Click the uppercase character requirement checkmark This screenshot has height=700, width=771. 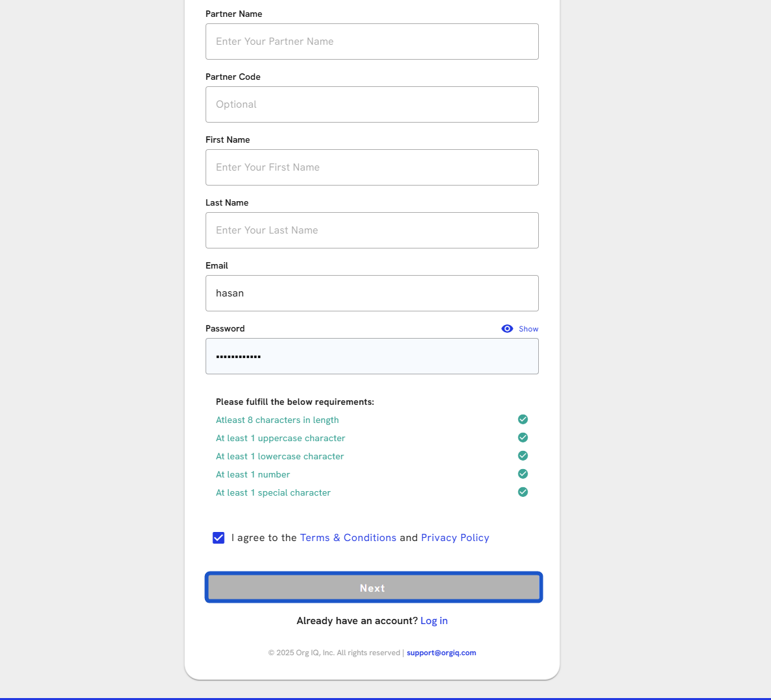pos(523,438)
